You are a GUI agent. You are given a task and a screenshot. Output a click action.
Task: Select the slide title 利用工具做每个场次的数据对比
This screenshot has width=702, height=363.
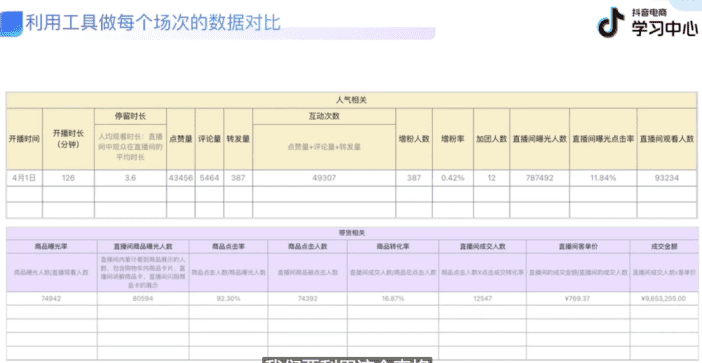click(153, 22)
